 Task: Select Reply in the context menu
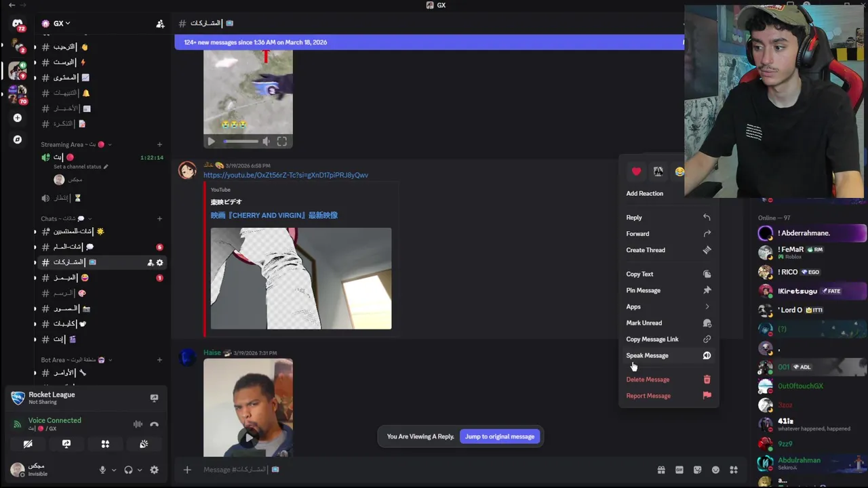669,218
